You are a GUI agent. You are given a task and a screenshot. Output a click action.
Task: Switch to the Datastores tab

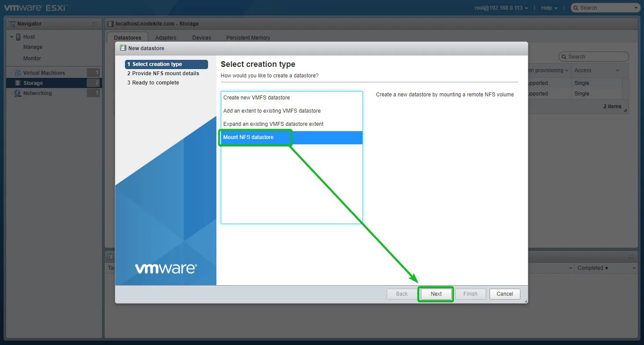[x=128, y=38]
